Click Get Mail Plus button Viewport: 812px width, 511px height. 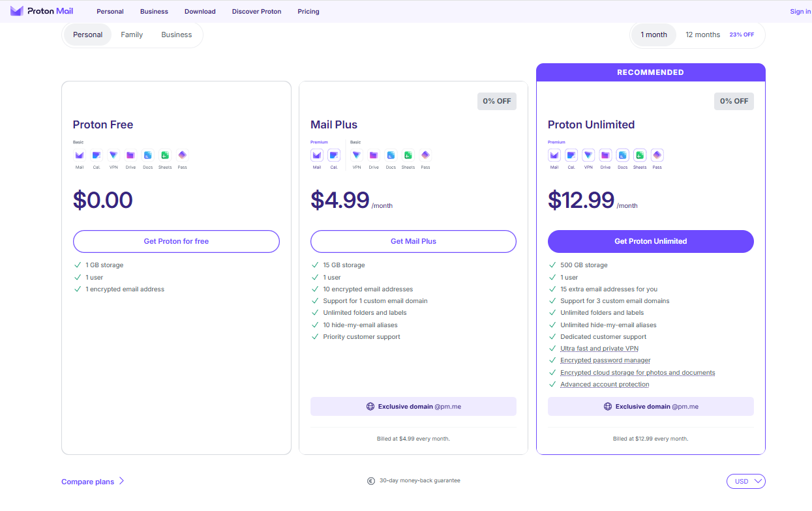[414, 241]
